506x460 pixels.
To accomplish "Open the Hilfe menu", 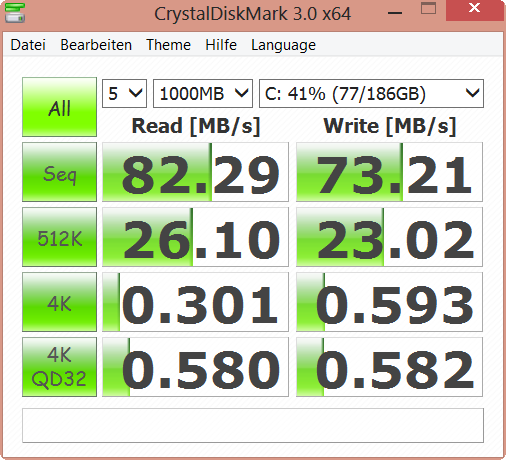I will (221, 45).
